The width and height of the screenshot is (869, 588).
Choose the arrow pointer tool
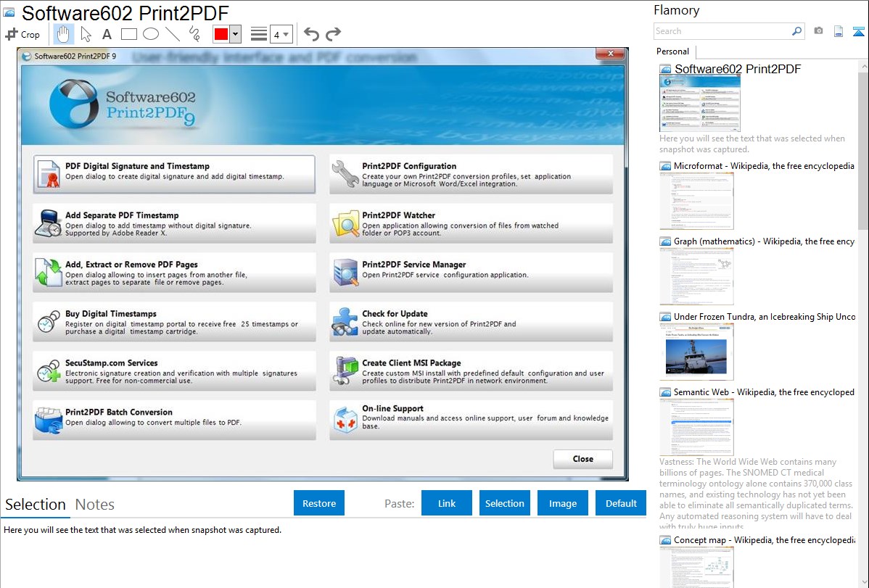(x=86, y=34)
